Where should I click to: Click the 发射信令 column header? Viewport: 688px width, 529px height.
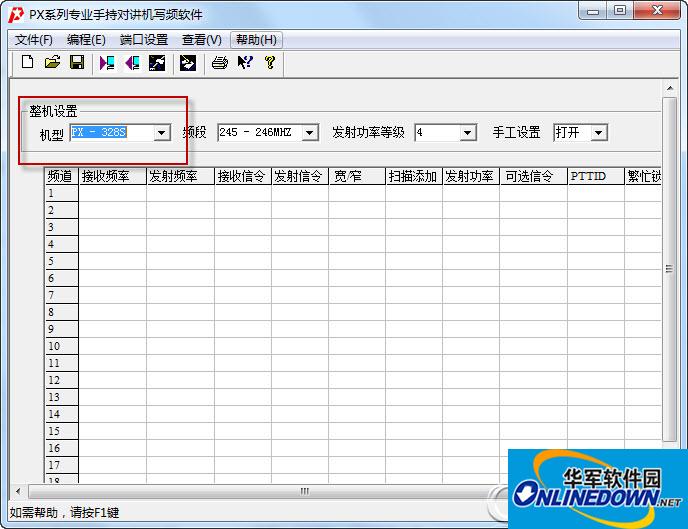(300, 176)
